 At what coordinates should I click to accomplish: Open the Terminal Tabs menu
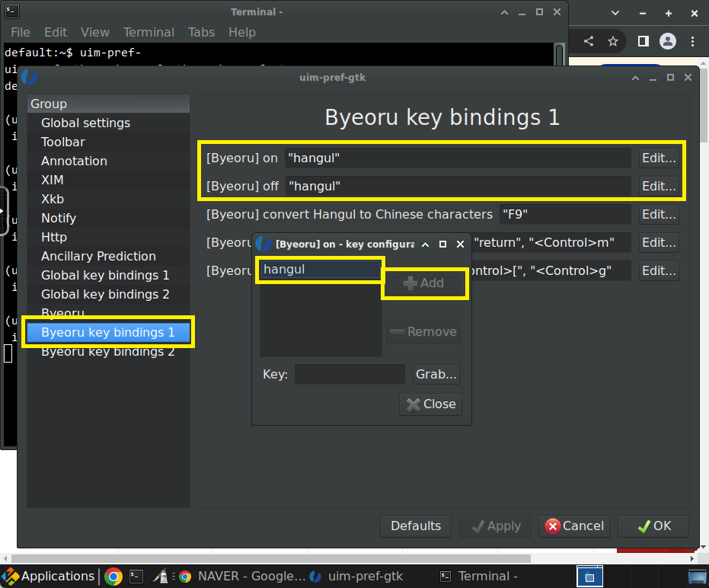(x=201, y=33)
